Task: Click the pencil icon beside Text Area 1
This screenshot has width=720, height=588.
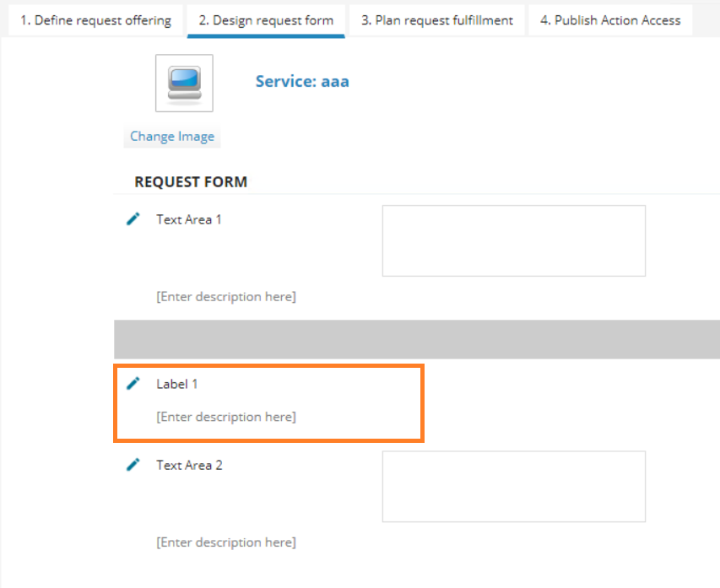Action: click(133, 219)
